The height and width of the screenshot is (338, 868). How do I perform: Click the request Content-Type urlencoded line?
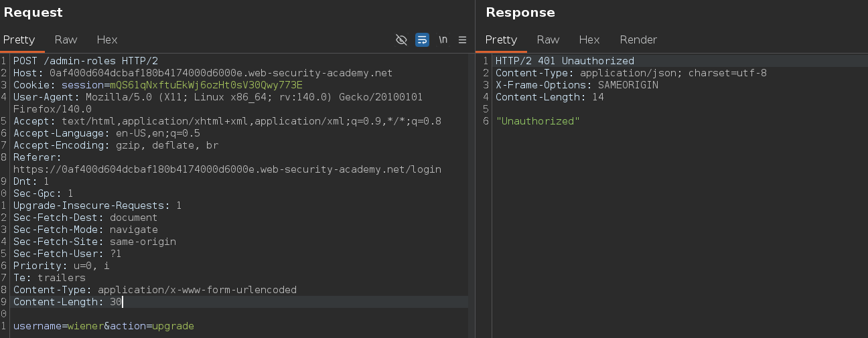pos(155,290)
